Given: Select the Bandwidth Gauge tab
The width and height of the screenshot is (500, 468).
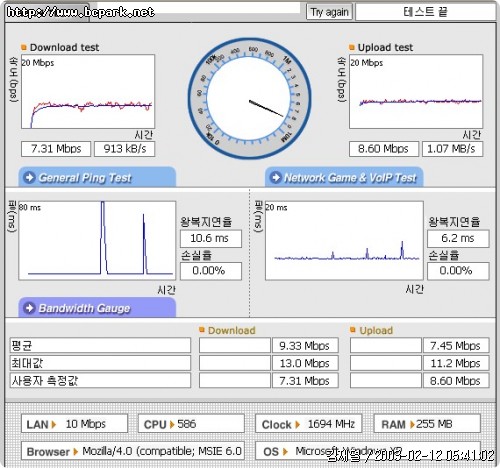Looking at the screenshot, I should pyautogui.click(x=97, y=307).
